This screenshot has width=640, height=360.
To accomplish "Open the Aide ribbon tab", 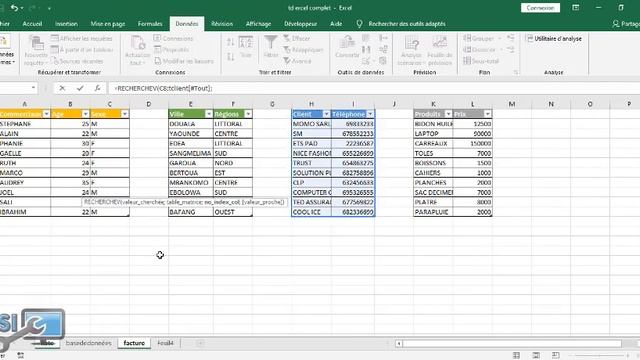I will pos(336,24).
